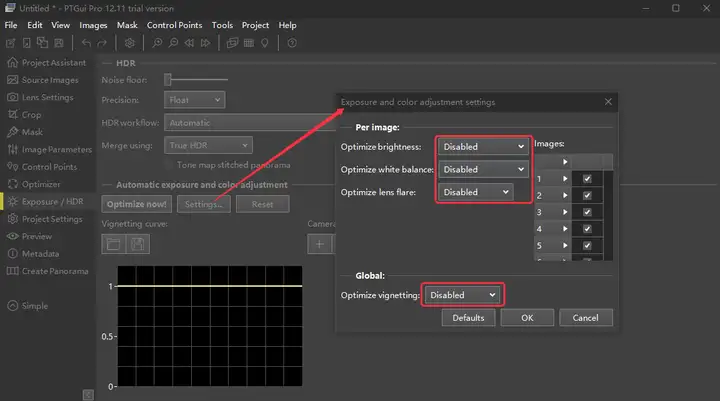Open the Optimize brightness dropdown
720x401 pixels.
(483, 147)
